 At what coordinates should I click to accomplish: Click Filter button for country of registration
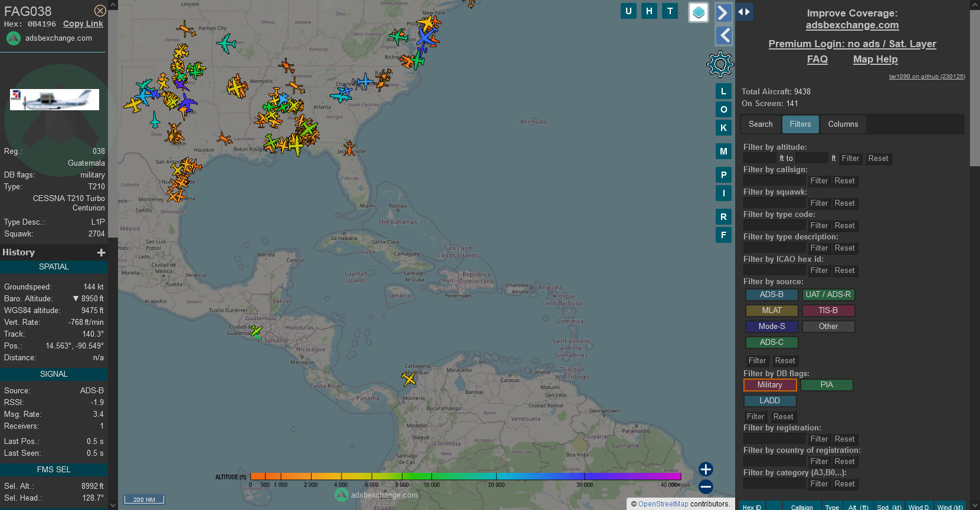click(819, 462)
